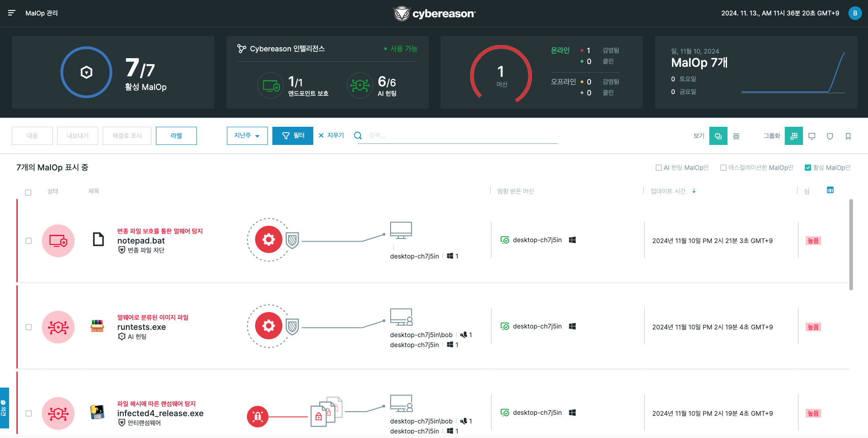Click the Cybereason owl logo
The width and height of the screenshot is (868, 438).
pos(401,14)
